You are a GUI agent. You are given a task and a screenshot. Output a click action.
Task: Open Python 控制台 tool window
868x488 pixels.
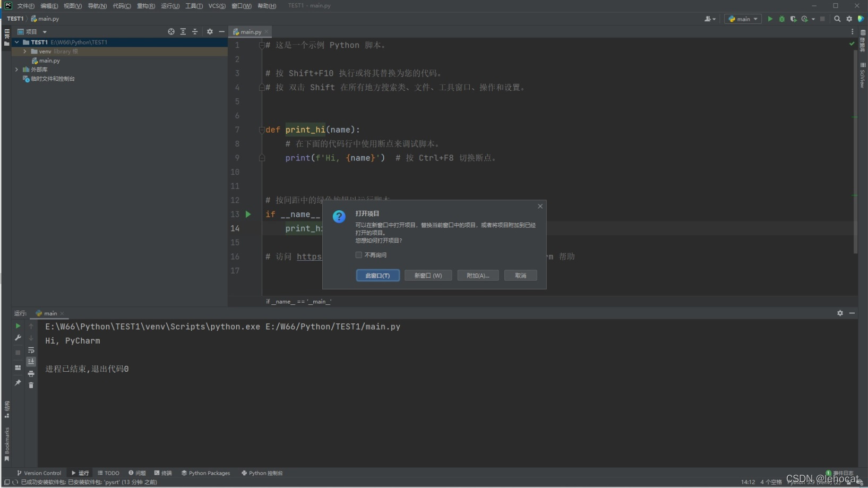click(x=262, y=473)
